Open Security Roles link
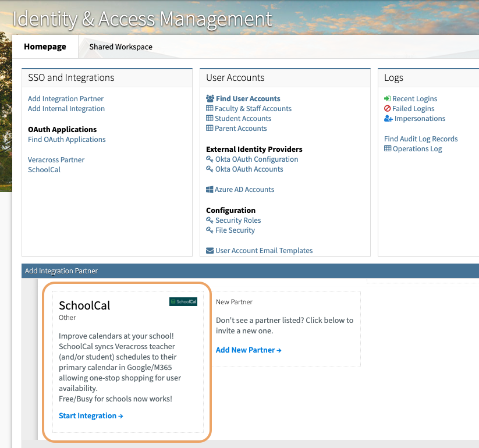479x448 pixels. [x=238, y=220]
